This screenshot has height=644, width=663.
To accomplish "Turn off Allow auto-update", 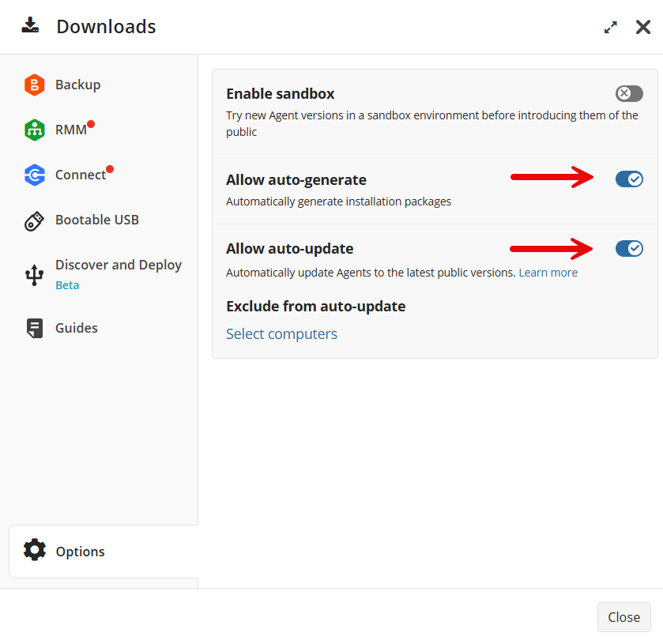I will (629, 248).
